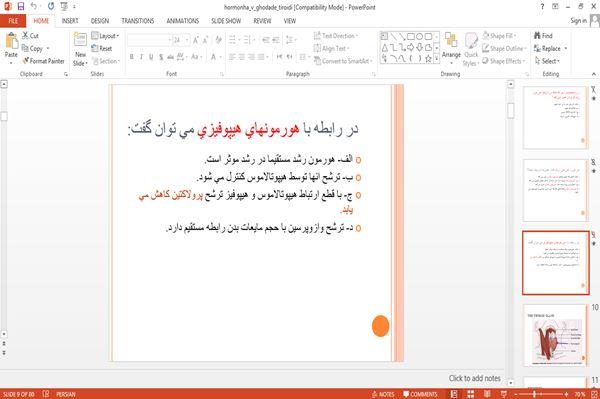Switch to Reading View icon
The width and height of the screenshot is (600, 399).
pos(487,394)
